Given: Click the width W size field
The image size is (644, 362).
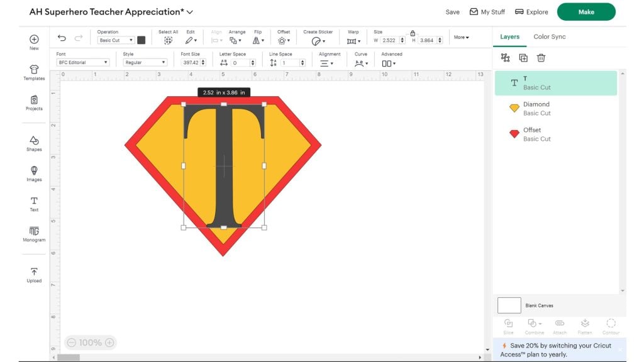Looking at the screenshot, I should [x=389, y=40].
